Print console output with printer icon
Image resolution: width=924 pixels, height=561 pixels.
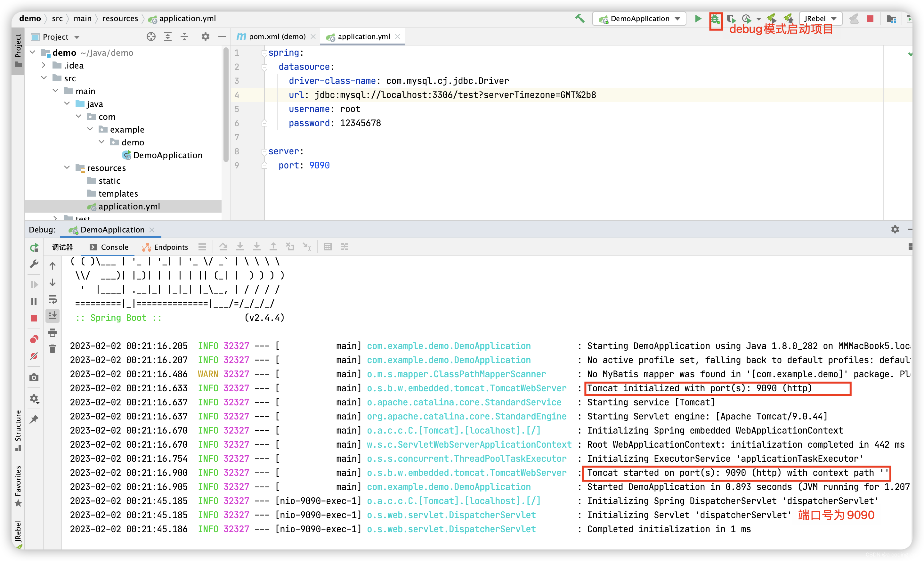pyautogui.click(x=53, y=333)
